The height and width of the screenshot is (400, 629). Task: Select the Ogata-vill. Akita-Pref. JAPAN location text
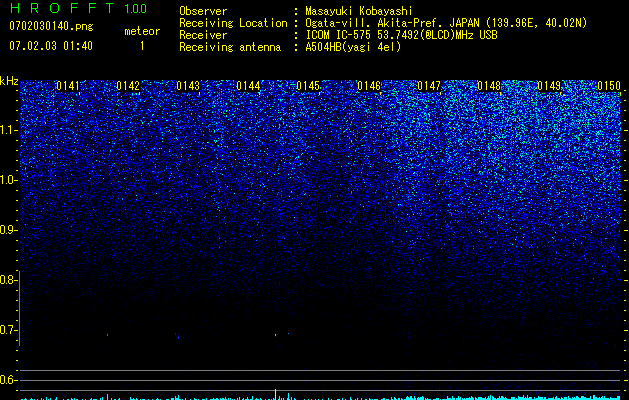[x=446, y=24]
